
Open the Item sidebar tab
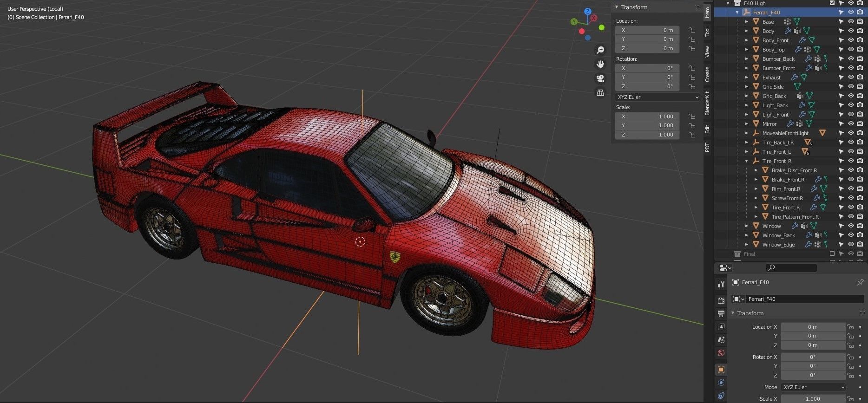point(707,12)
